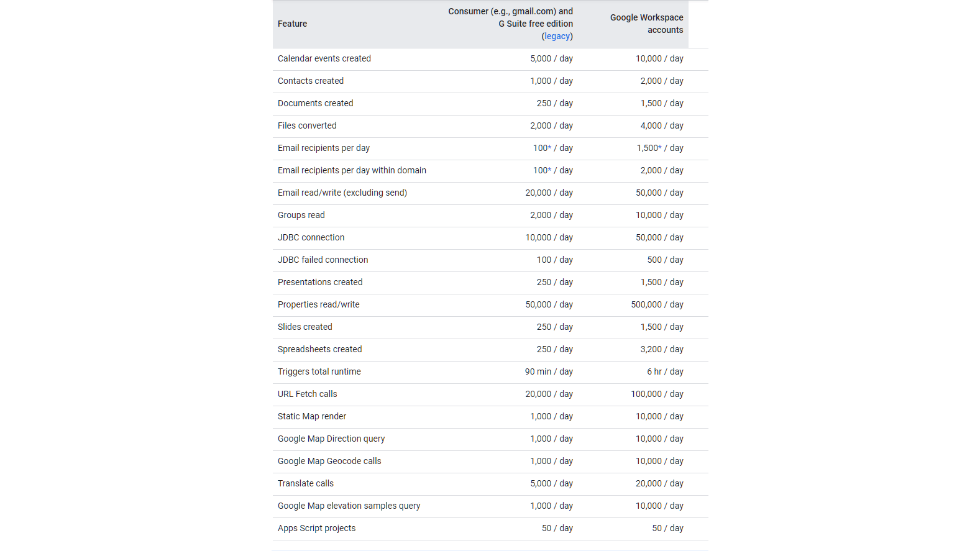
Task: Click the Triggers total runtime label
Action: tap(319, 371)
